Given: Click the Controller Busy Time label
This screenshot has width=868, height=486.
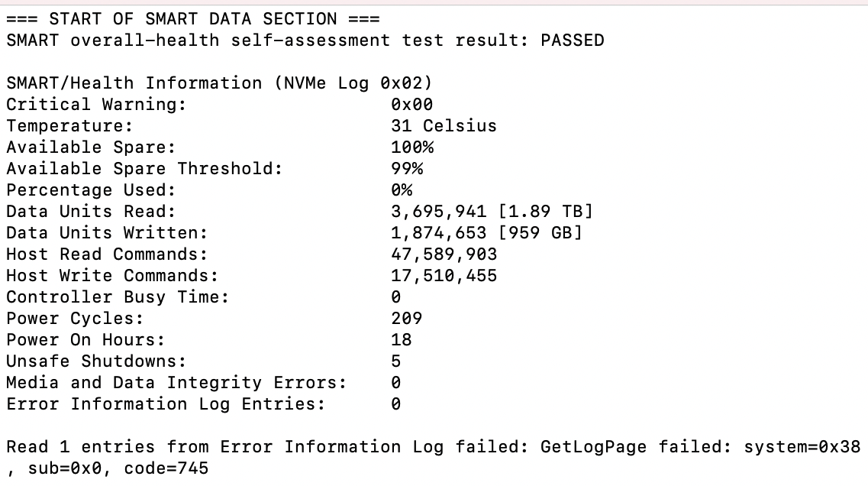Looking at the screenshot, I should tap(118, 297).
